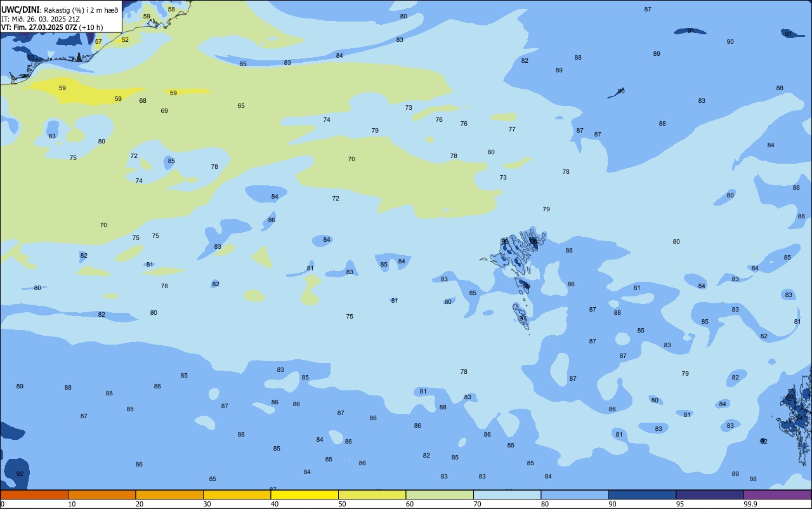
Task: Select the 57 humidity value near the coast
Action: pos(98,42)
